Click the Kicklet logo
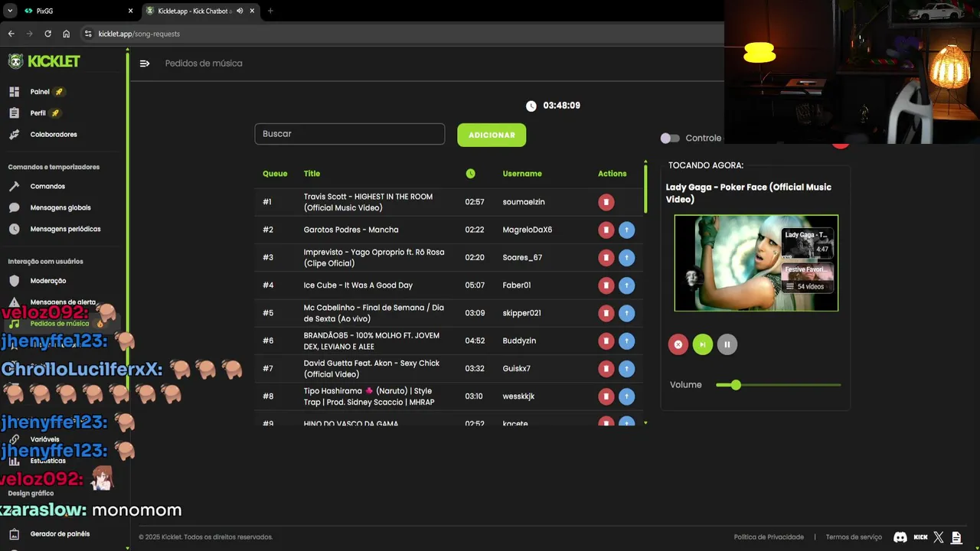Image resolution: width=980 pixels, height=551 pixels. click(44, 61)
